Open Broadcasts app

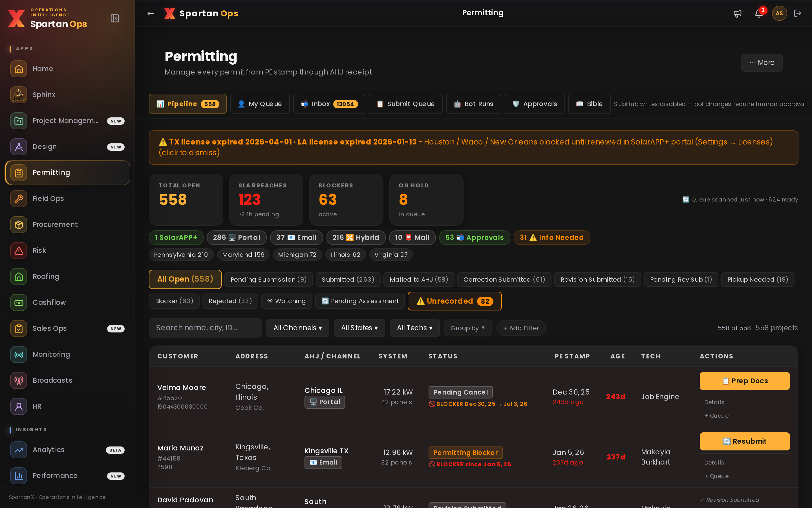67,380
